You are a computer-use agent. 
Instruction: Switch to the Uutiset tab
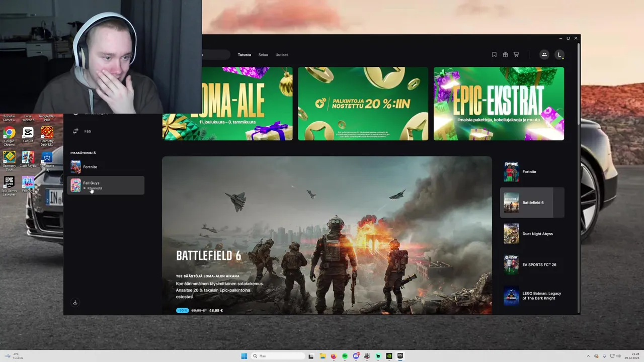[282, 55]
